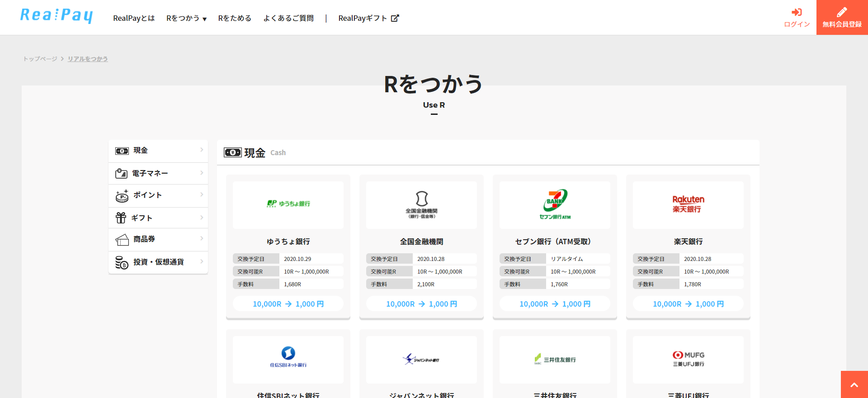
Task: Select 現金 in the category sidebar
Action: coord(158,151)
